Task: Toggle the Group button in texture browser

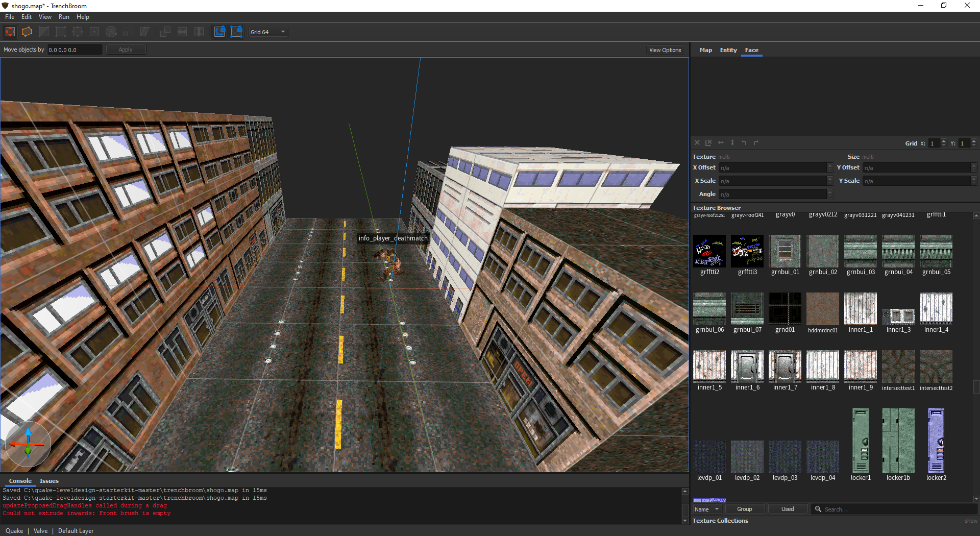Action: click(x=745, y=509)
